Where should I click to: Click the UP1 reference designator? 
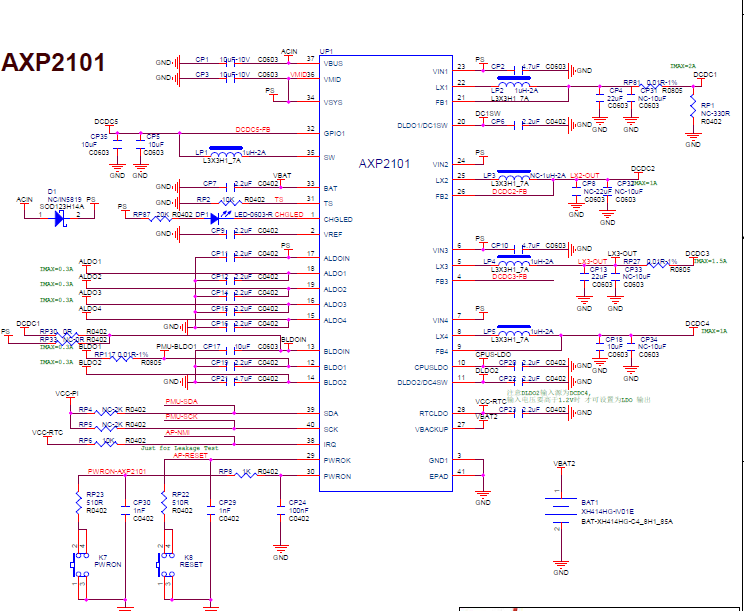click(x=326, y=51)
